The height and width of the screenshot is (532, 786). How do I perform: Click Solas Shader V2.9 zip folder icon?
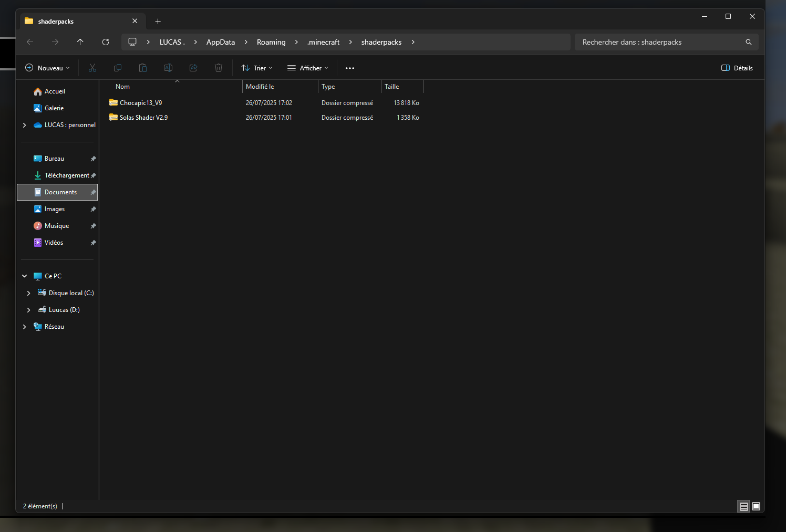[x=113, y=117]
